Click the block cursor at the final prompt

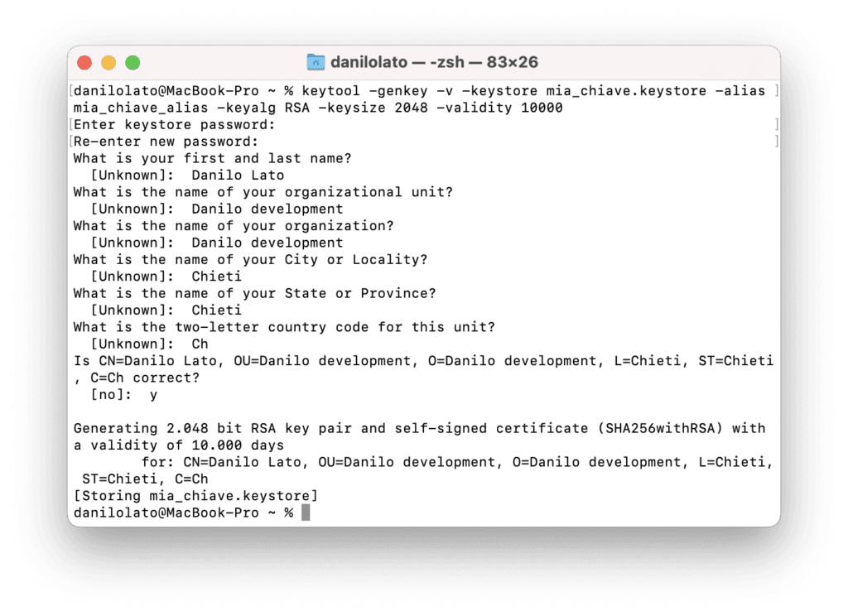click(x=306, y=513)
